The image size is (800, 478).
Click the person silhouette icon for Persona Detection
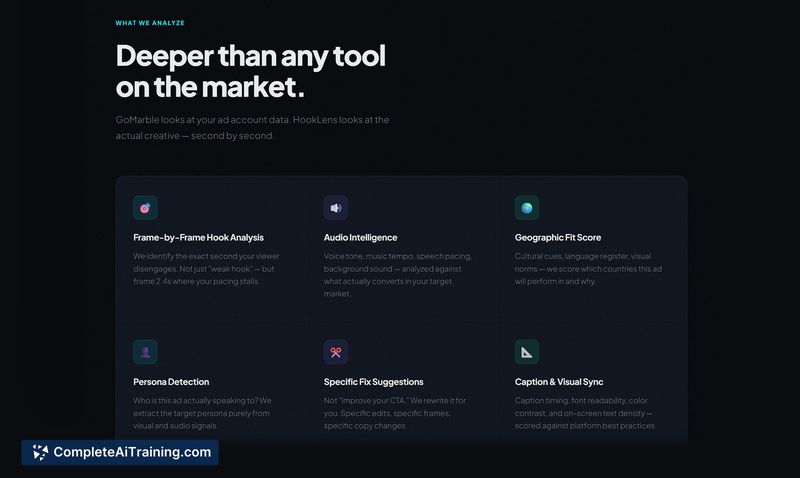145,352
